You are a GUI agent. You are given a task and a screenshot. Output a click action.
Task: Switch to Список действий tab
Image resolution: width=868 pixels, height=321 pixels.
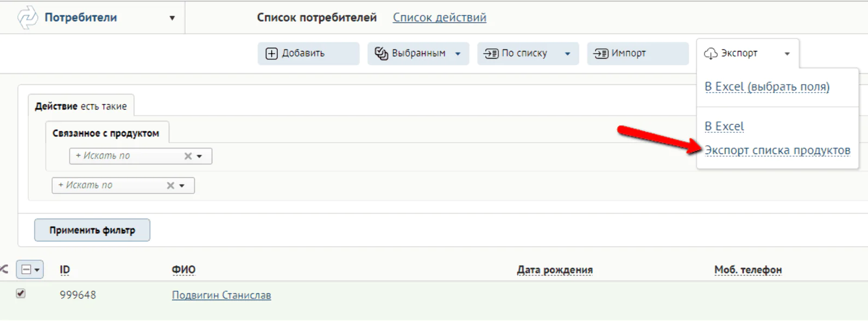(440, 17)
